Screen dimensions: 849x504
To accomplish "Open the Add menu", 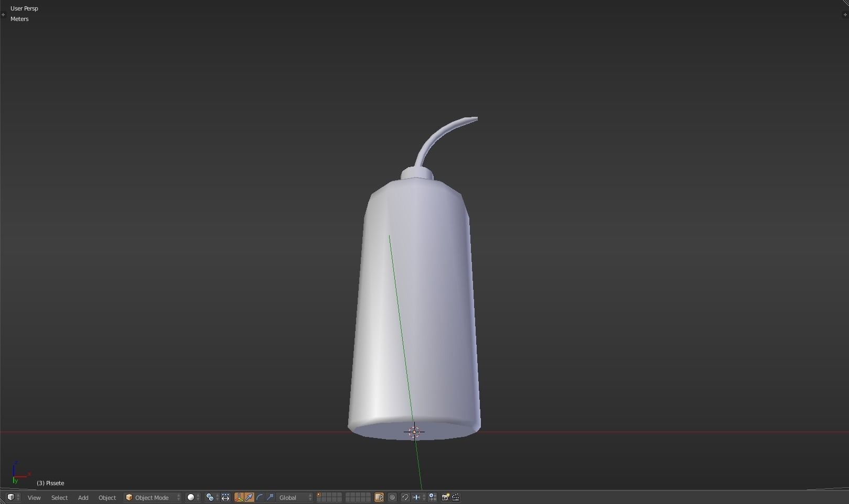I will click(x=83, y=497).
